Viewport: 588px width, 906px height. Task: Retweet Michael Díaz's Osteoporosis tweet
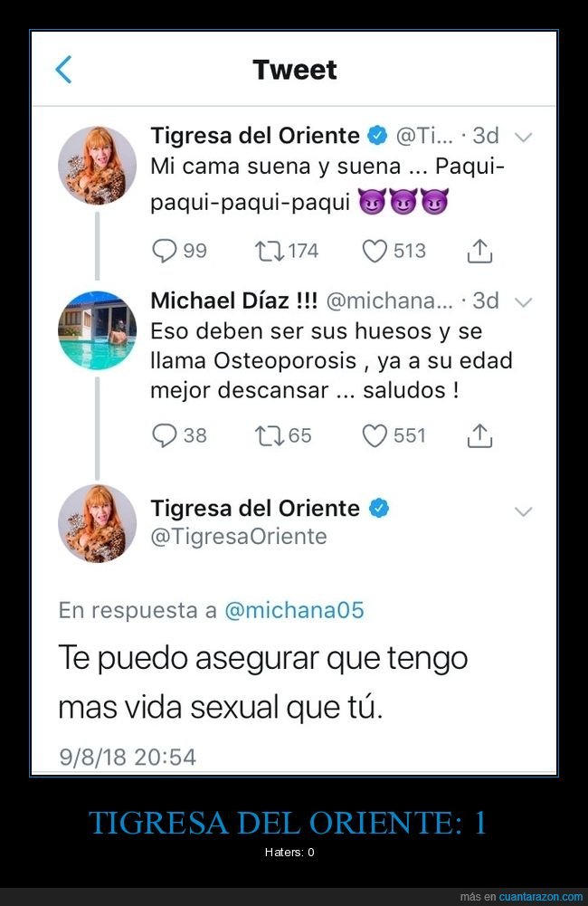pos(270,435)
